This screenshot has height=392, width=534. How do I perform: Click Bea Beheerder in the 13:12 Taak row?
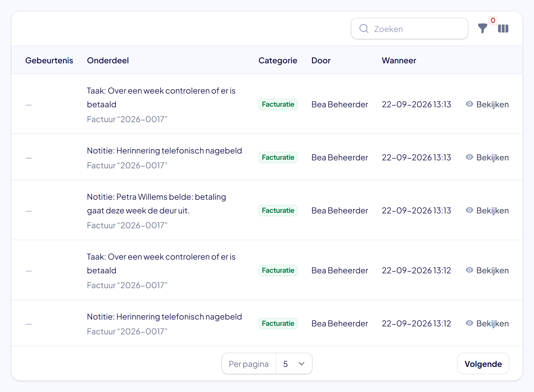tap(340, 270)
